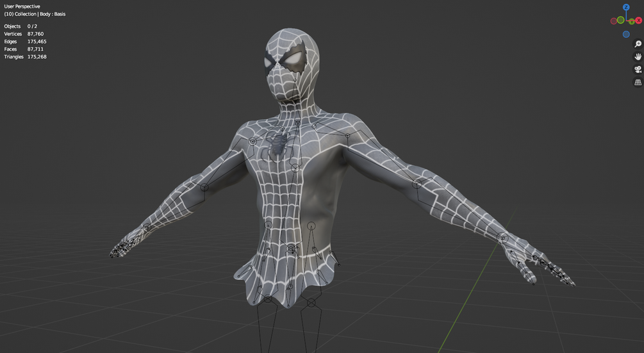Click the zoom magnifier viewport icon
The image size is (644, 353).
[638, 44]
